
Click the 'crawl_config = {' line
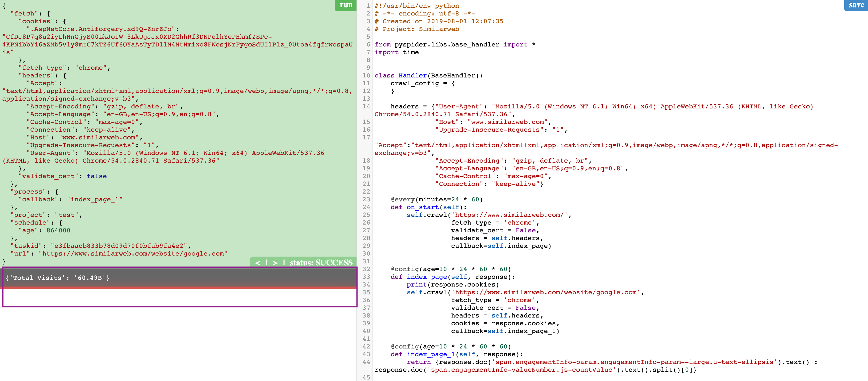click(423, 83)
